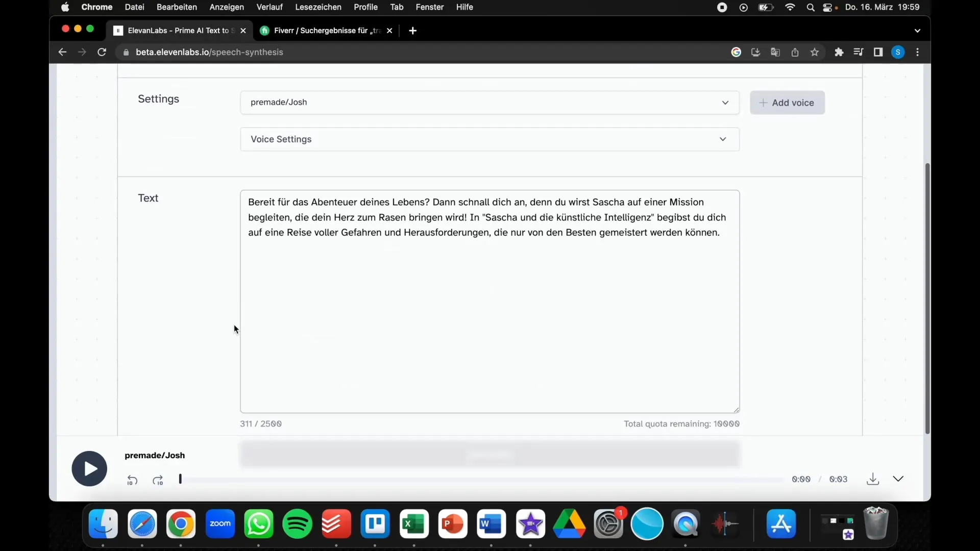Open the tab search dropdown arrow

(917, 31)
